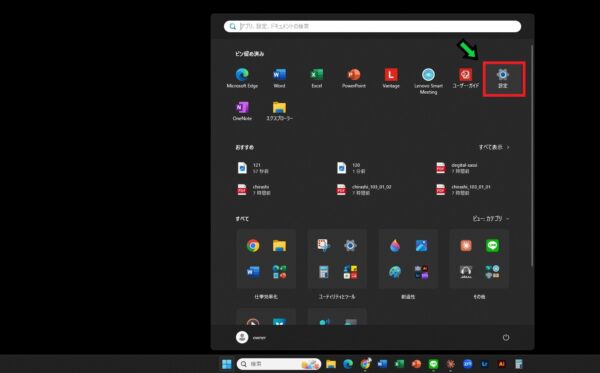
Task: Open LINE in the その他 category
Action: [492, 245]
